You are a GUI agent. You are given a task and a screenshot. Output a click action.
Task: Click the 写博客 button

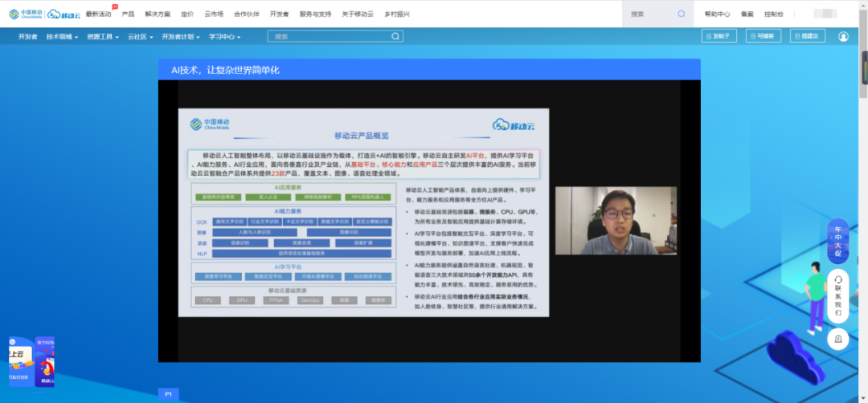pos(764,36)
